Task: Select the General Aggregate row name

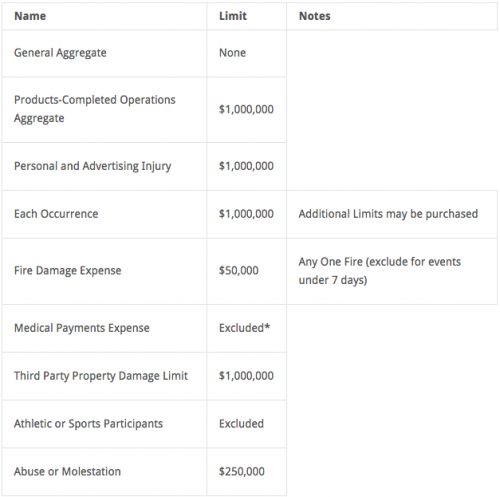Action: click(x=60, y=53)
